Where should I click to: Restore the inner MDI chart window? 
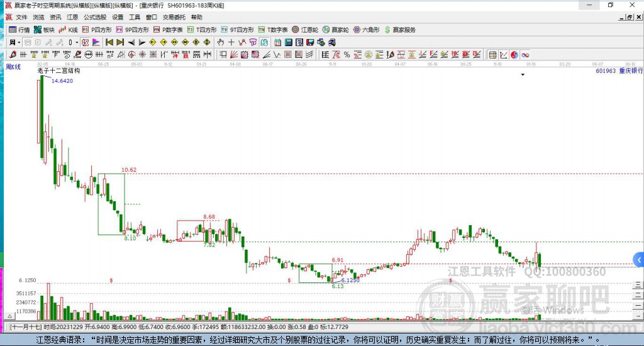[x=630, y=17]
